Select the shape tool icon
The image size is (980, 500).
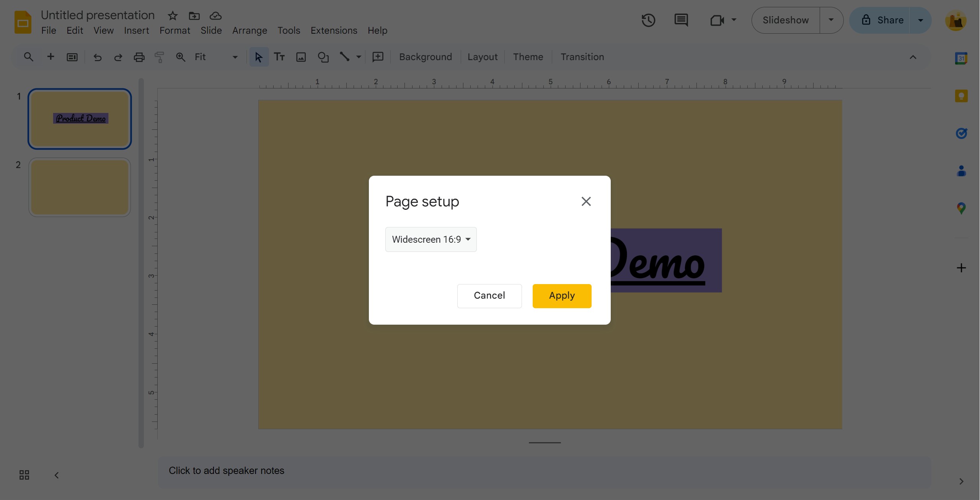[323, 57]
